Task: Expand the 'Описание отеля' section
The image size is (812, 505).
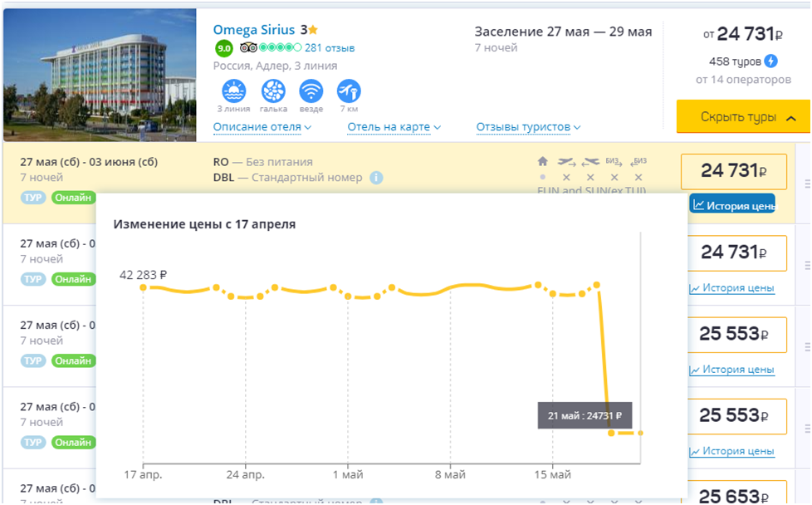Action: (x=262, y=127)
